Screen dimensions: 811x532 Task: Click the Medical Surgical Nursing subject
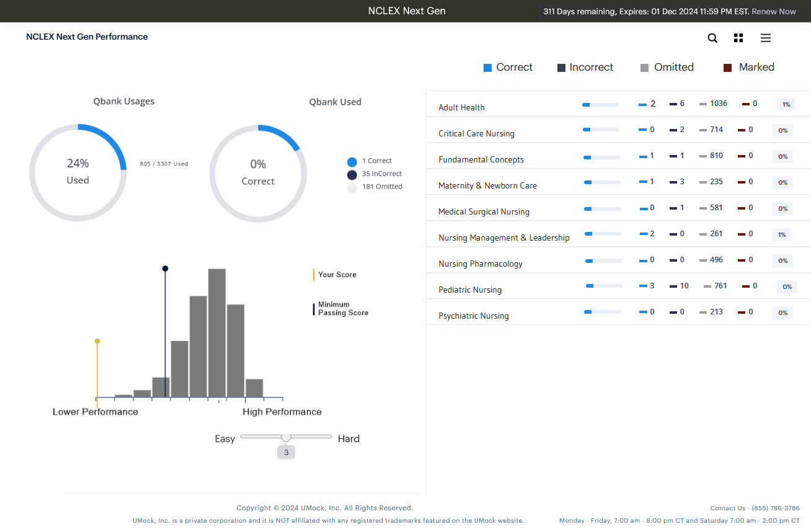point(484,211)
